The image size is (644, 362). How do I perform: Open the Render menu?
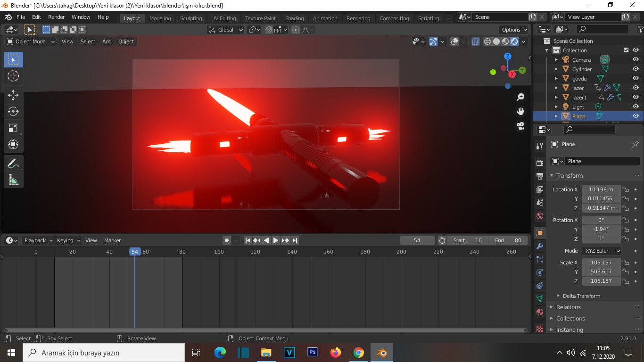pos(57,17)
